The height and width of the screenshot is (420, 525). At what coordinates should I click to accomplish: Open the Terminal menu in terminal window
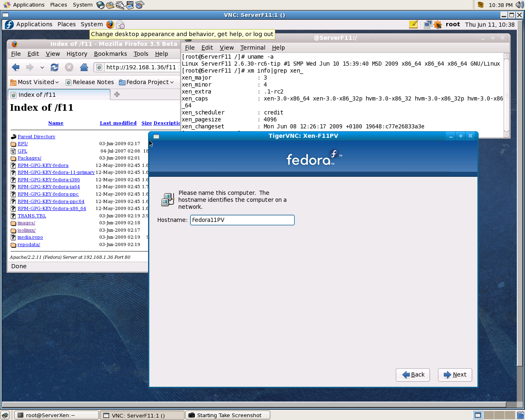point(253,48)
